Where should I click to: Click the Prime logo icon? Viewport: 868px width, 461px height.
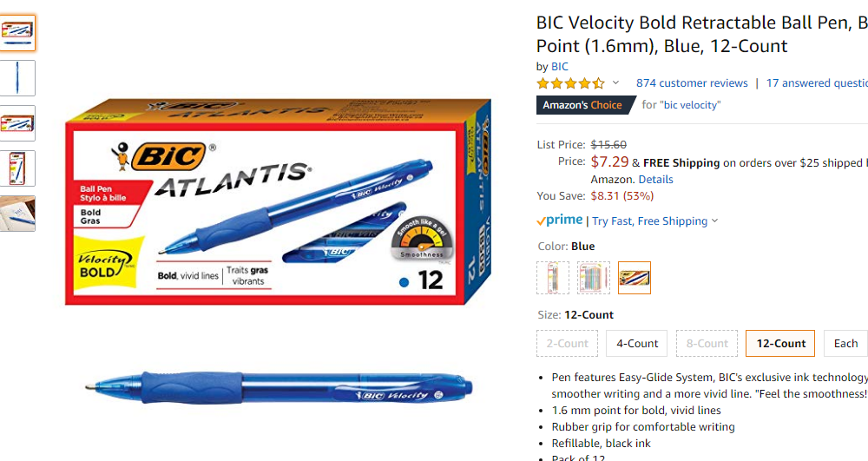click(x=560, y=221)
